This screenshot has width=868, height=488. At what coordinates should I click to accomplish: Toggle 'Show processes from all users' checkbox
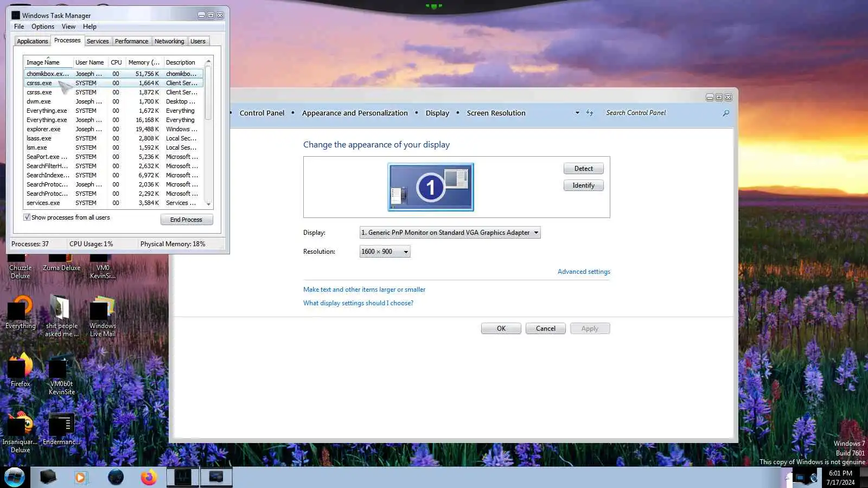click(27, 217)
